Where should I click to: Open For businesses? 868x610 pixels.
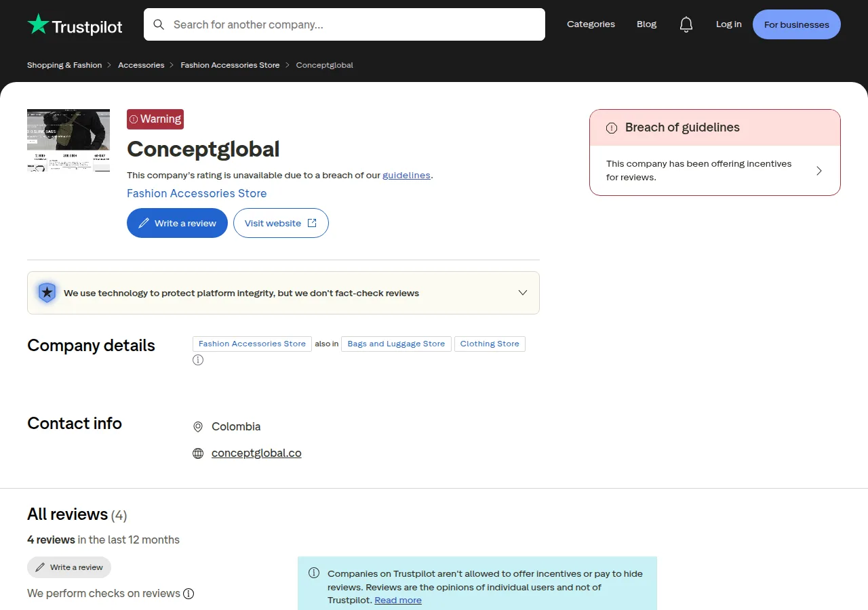(x=797, y=24)
